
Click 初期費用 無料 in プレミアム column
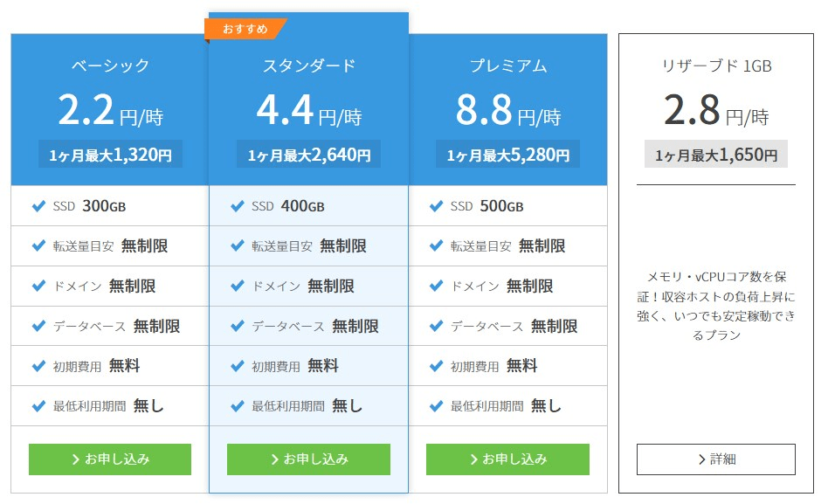[x=493, y=366]
